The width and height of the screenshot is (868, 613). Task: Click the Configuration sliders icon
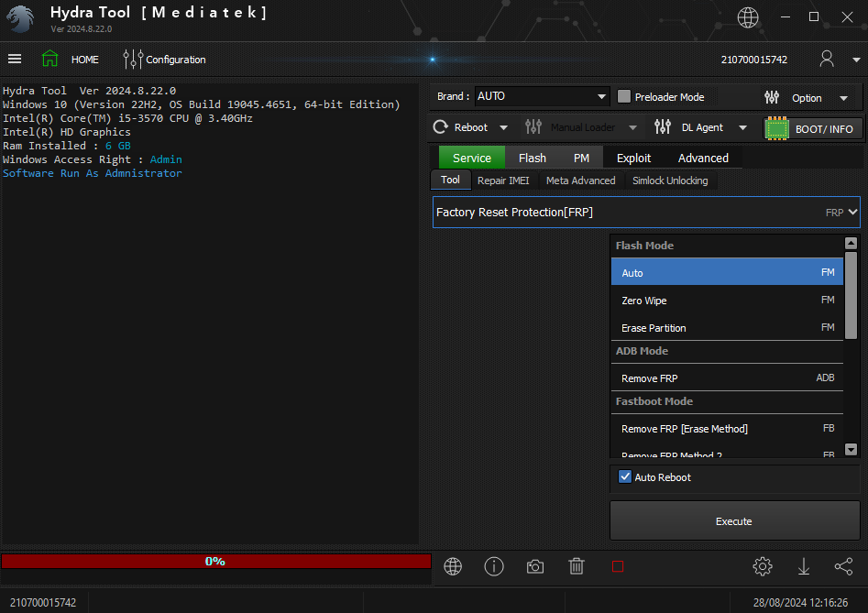(x=133, y=60)
